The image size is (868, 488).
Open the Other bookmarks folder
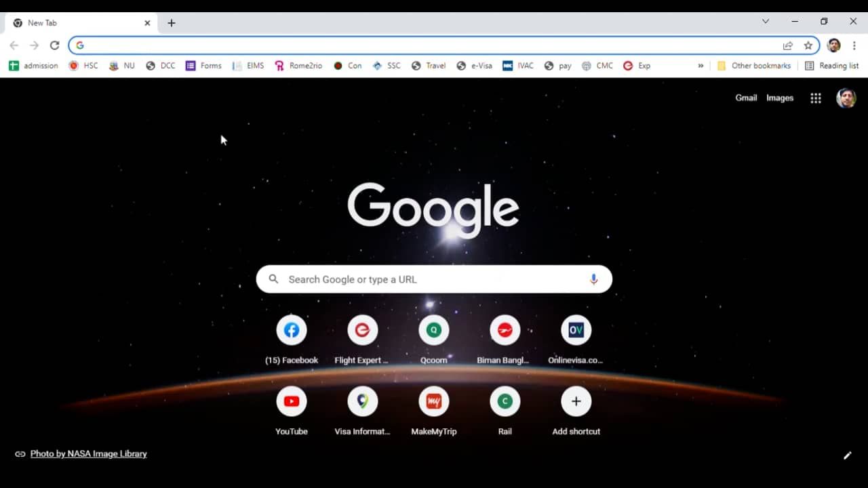754,66
